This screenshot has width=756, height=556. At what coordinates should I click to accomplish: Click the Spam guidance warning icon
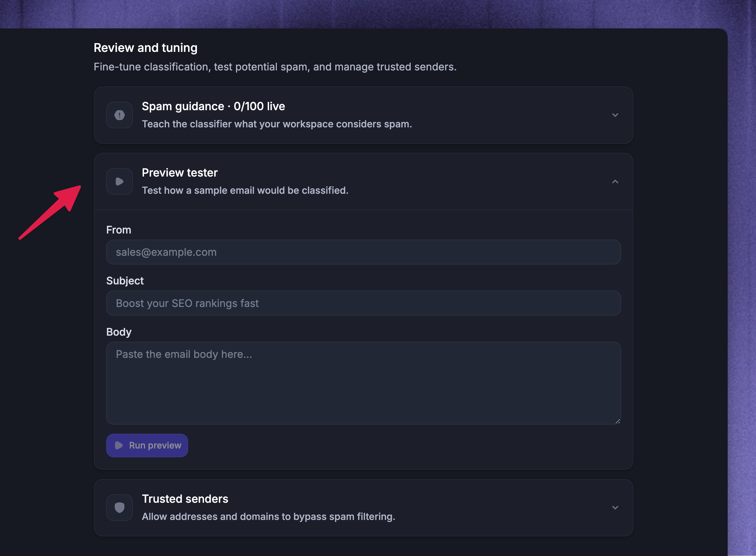click(x=119, y=115)
